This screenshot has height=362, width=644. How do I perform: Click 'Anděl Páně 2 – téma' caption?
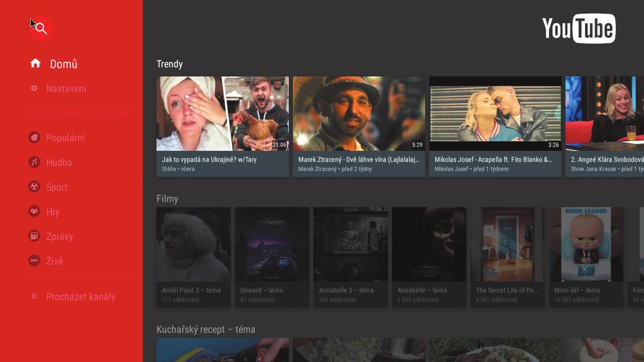pos(191,290)
